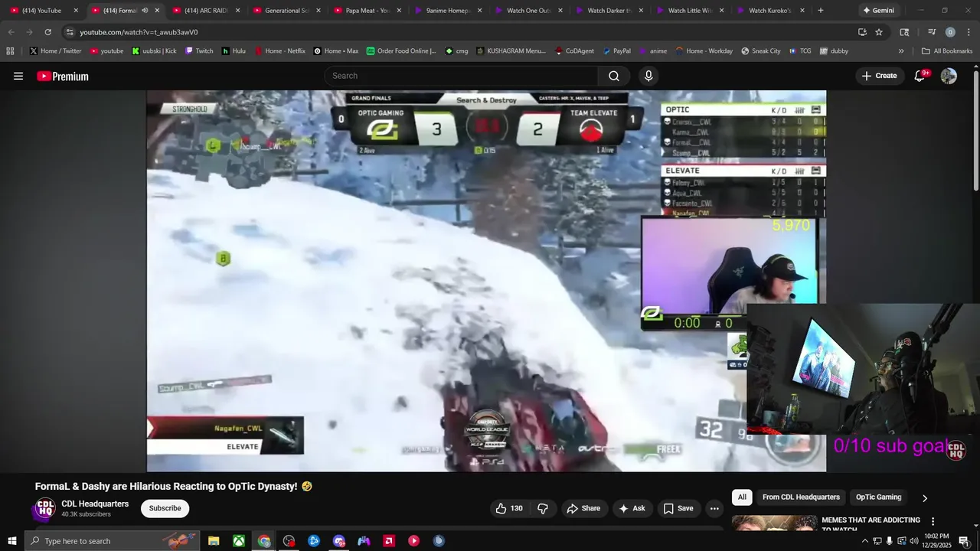Click the YouTube search input field

[x=461, y=76]
